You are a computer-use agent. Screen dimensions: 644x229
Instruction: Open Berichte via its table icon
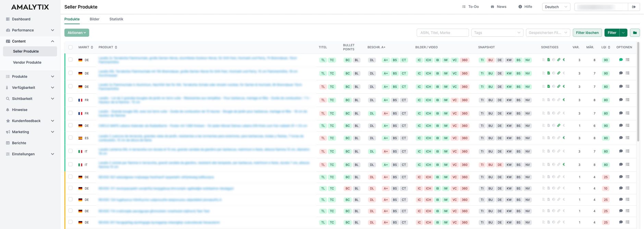point(8,143)
